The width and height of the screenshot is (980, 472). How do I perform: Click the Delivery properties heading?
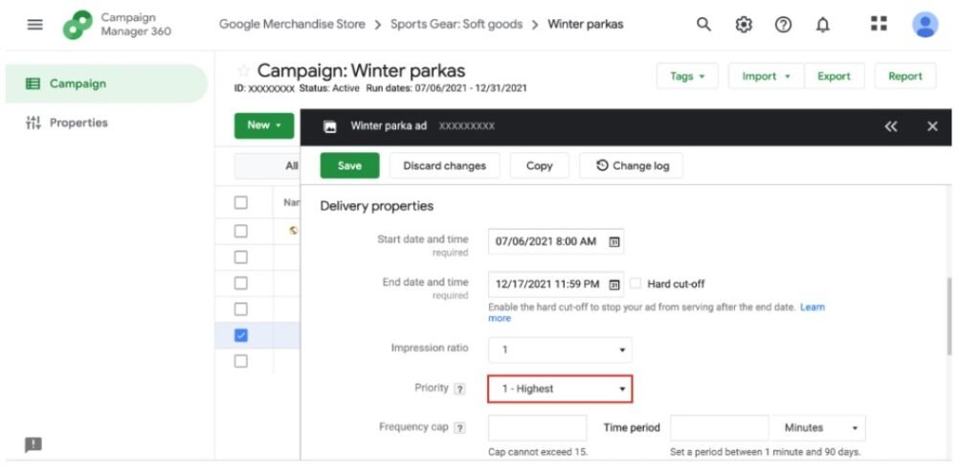376,206
